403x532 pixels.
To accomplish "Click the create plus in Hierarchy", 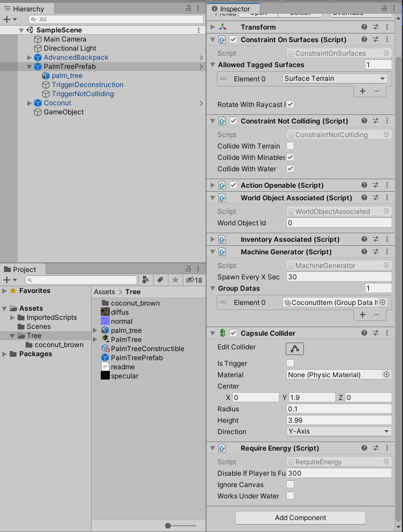I will coord(7,19).
